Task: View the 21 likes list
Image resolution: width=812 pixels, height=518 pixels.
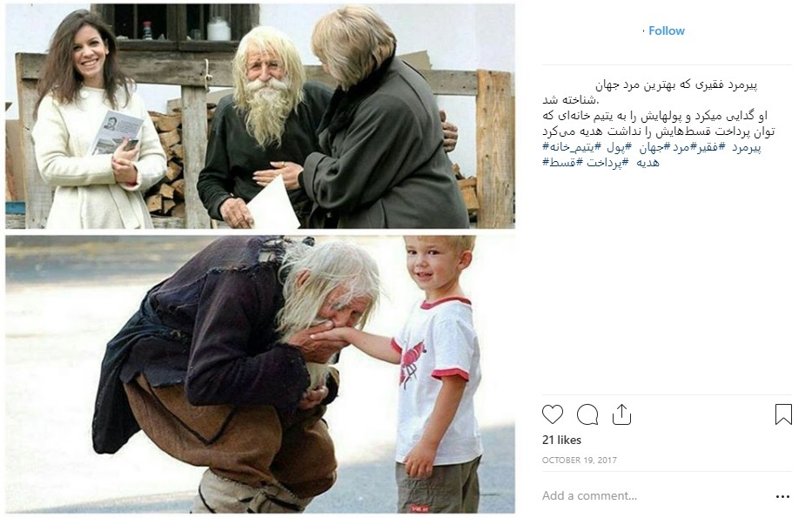Action: (x=561, y=440)
